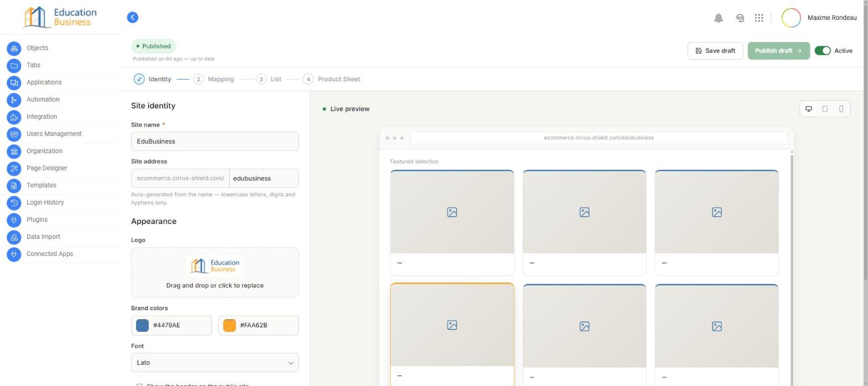This screenshot has height=386, width=868.
Task: Go to the List step
Action: tap(268, 79)
